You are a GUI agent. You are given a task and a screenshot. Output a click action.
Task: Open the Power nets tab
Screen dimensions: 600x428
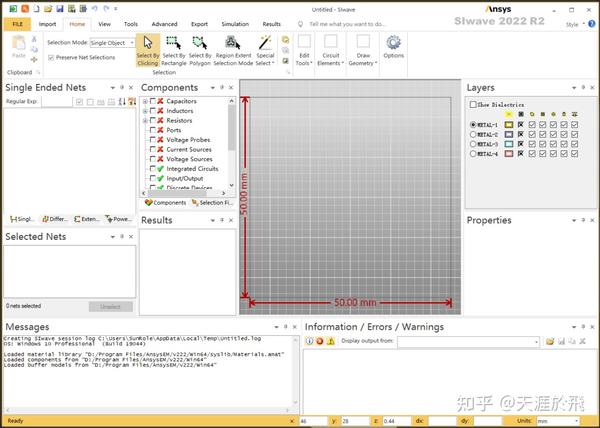pos(118,219)
